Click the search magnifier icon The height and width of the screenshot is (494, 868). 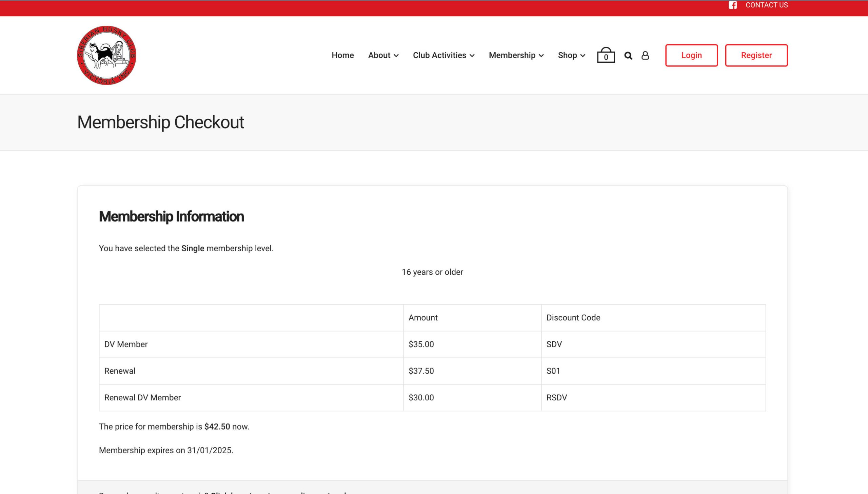point(628,55)
